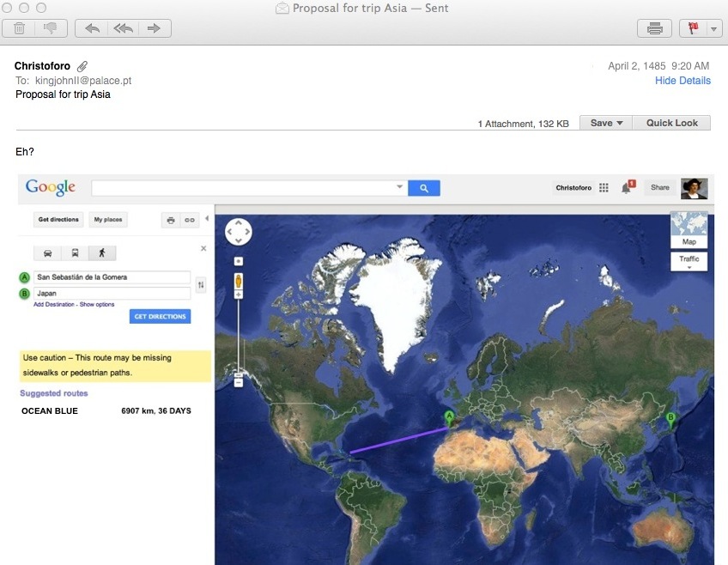Screen dimensions: 728x565
Task: Click the Google logo in the attachment
Action: pos(51,187)
